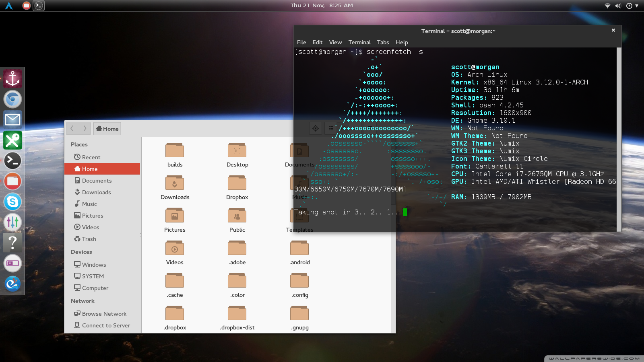Click the terminal window scrollbar

pos(619,139)
